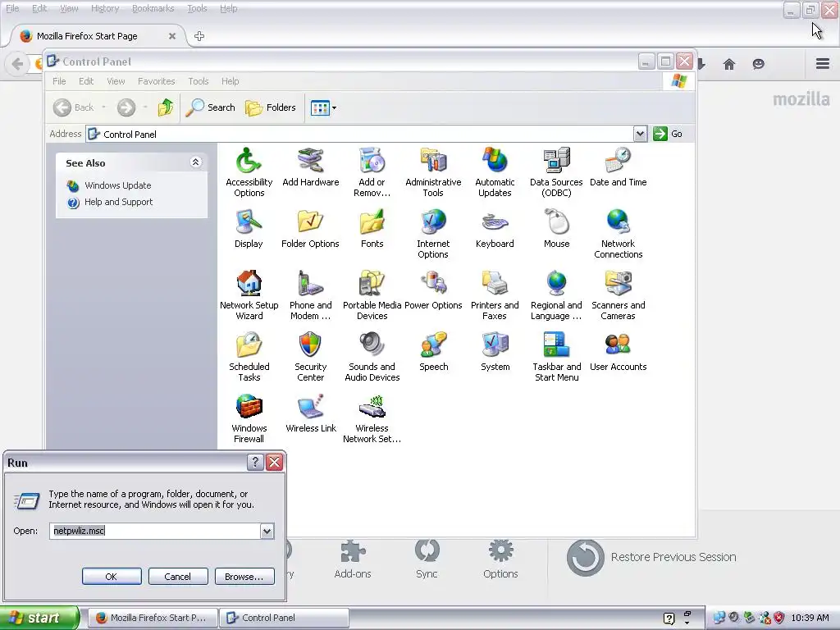
Task: Launch the Network Setup Wizard icon
Action: pyautogui.click(x=249, y=295)
